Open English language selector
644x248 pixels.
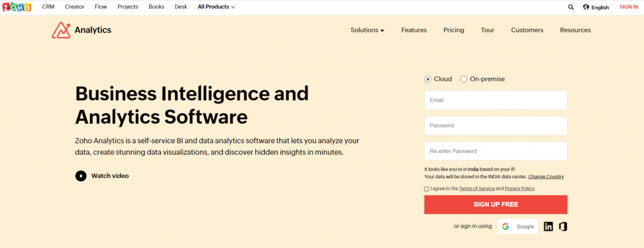click(x=600, y=8)
